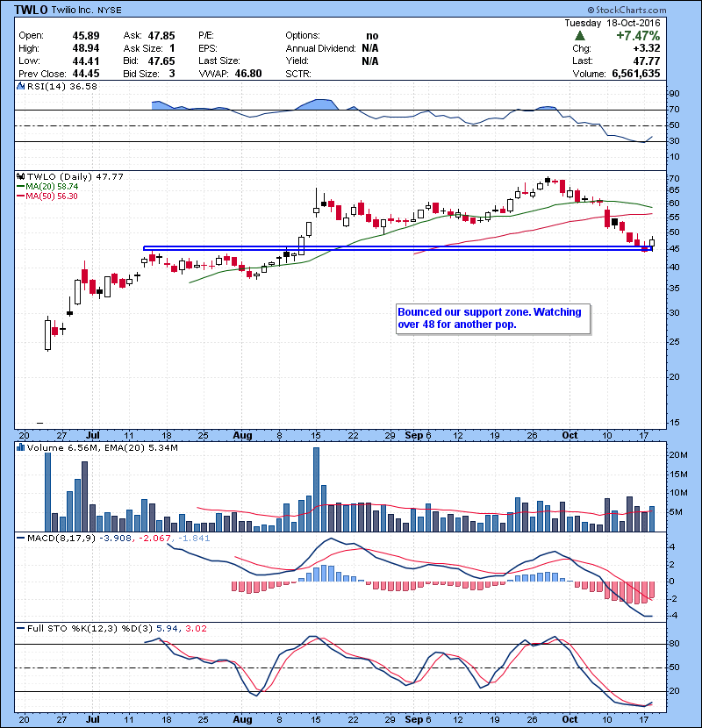Click the SCTR label
This screenshot has height=728, width=702.
coord(298,74)
